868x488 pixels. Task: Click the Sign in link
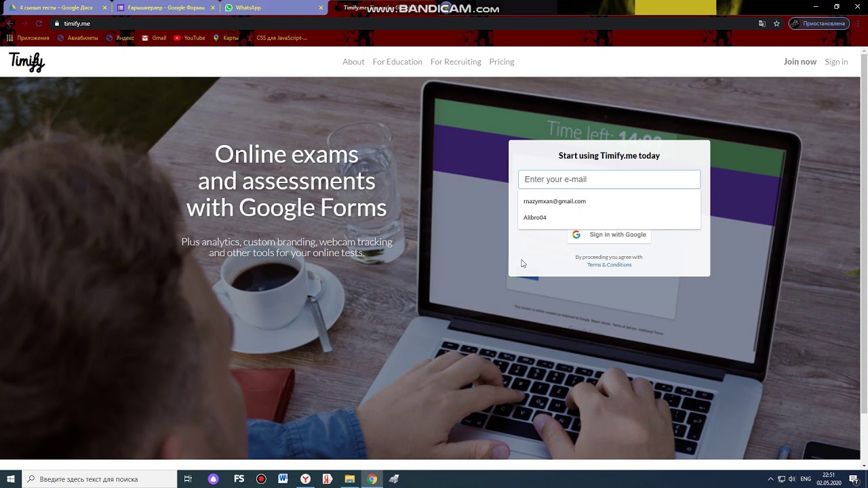[x=836, y=62]
